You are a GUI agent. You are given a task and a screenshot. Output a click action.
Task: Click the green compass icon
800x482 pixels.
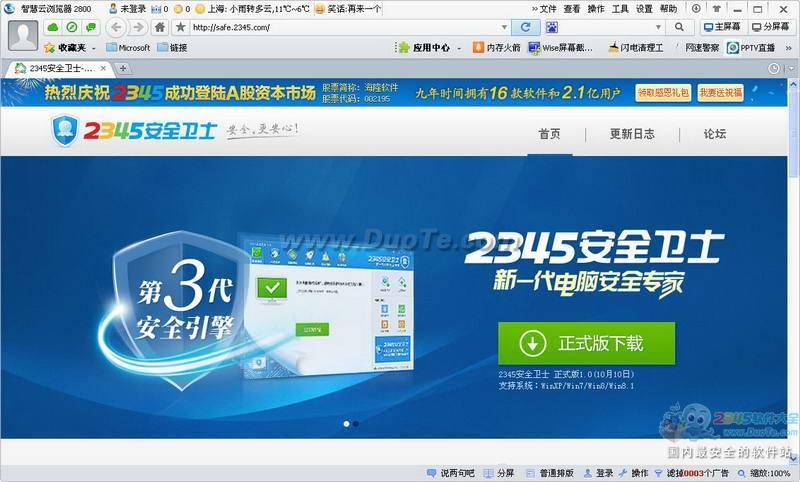pyautogui.click(x=72, y=27)
